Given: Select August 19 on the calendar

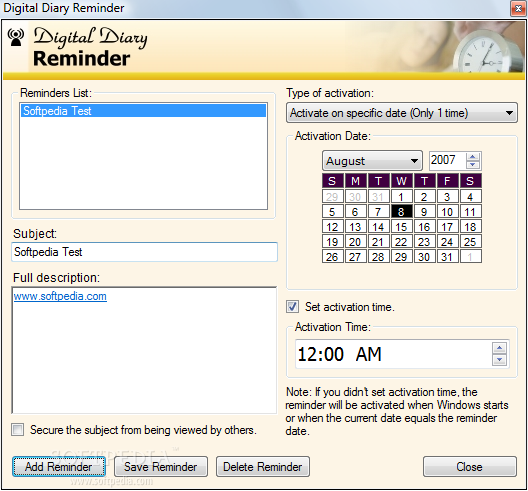Looking at the screenshot, I should pos(332,241).
